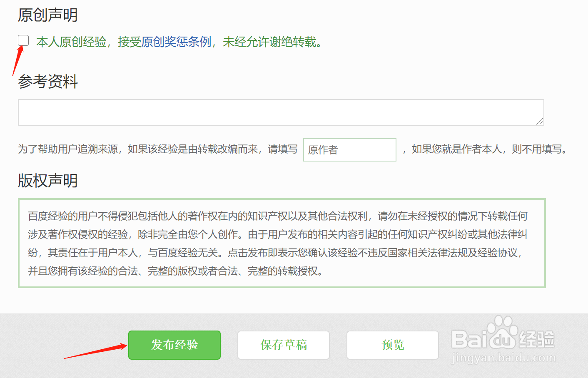Publish using the 发布经验 button

(x=174, y=345)
